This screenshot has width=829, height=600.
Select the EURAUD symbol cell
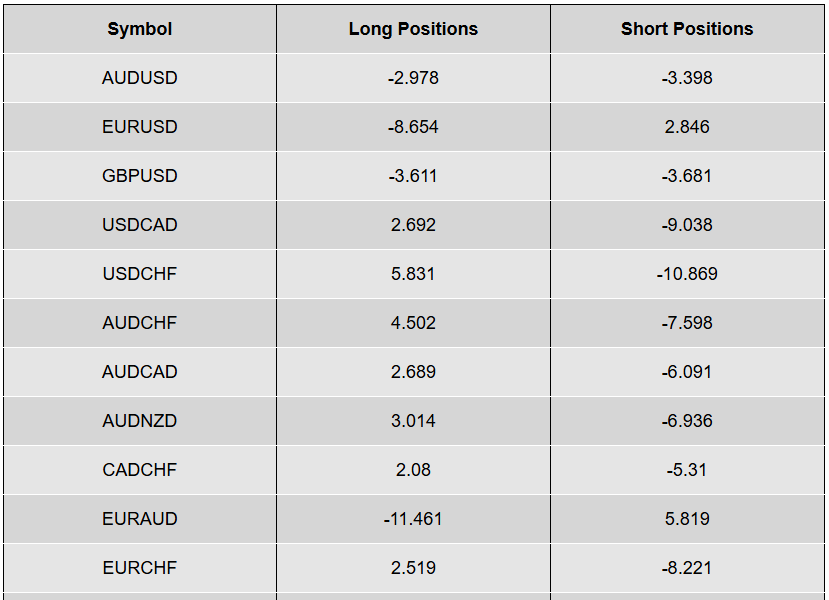tap(140, 519)
